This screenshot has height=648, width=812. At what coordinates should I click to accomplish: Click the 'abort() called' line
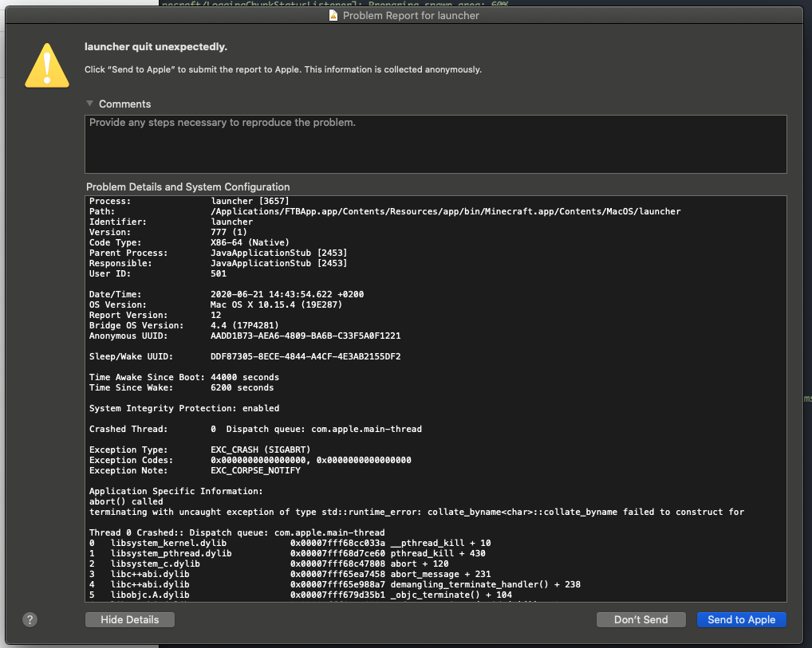(126, 501)
